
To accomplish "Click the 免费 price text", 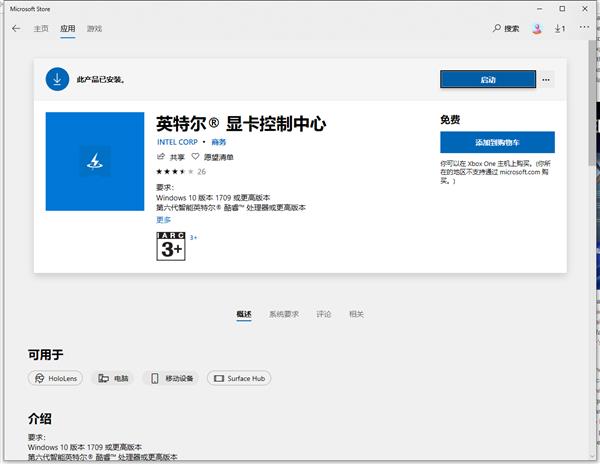I will click(x=450, y=120).
